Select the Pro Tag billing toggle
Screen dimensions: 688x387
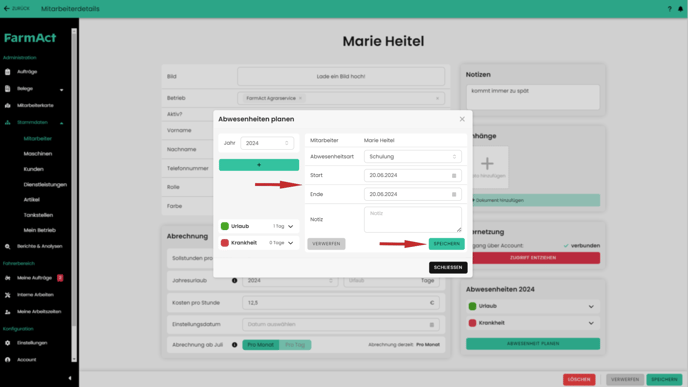pyautogui.click(x=295, y=345)
